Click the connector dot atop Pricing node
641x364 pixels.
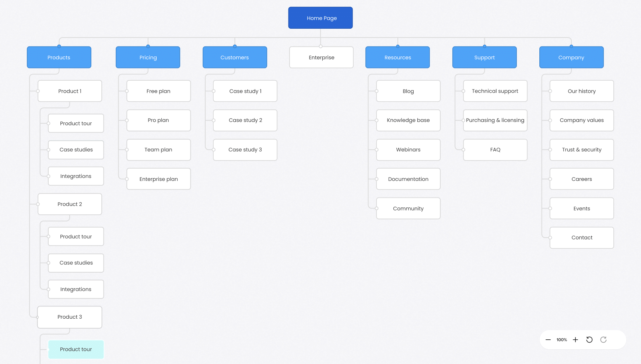pyautogui.click(x=148, y=46)
